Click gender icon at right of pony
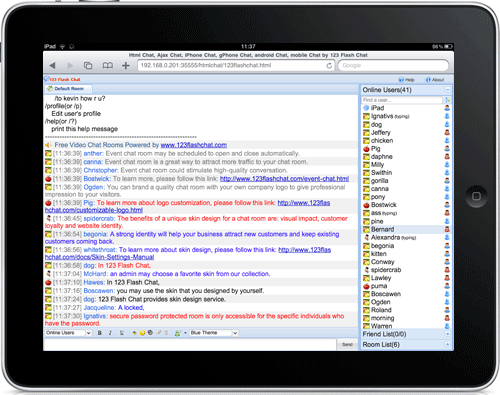 447,197
